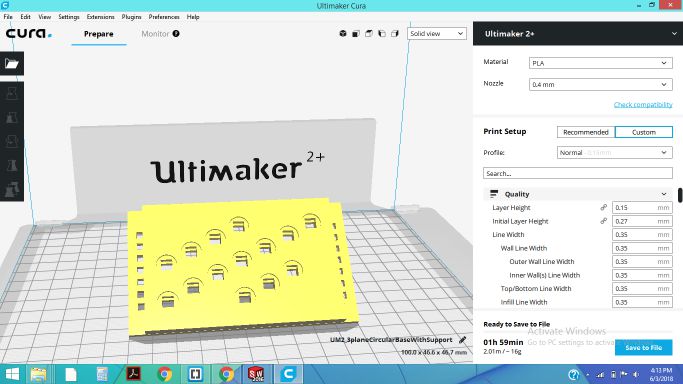Open the Solid view mode dropdown
The height and width of the screenshot is (384, 683).
click(436, 34)
